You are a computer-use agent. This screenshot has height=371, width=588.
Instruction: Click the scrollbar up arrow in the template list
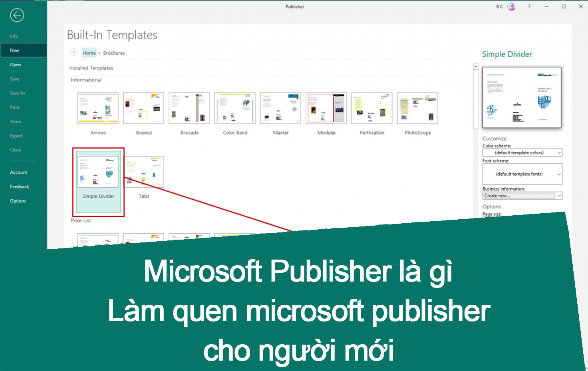pos(475,67)
